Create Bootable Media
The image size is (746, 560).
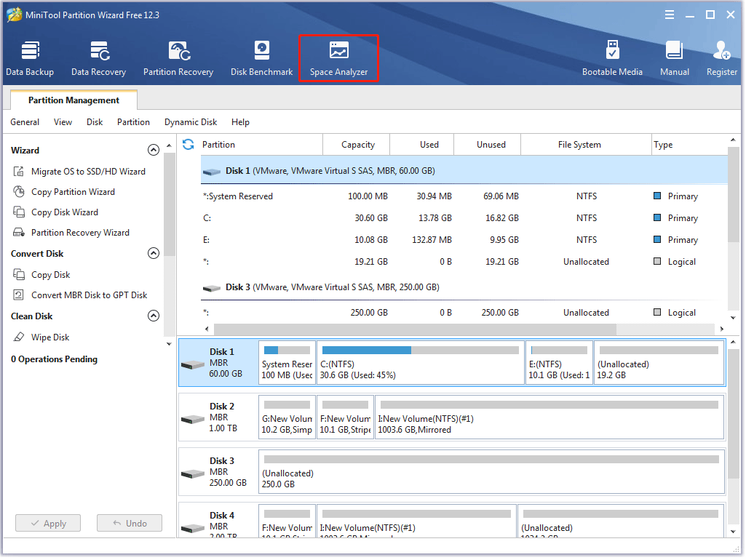coord(612,58)
